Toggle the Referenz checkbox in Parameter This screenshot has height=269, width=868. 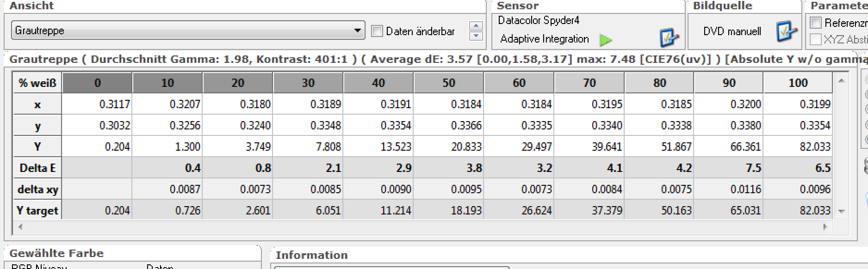coord(816,23)
